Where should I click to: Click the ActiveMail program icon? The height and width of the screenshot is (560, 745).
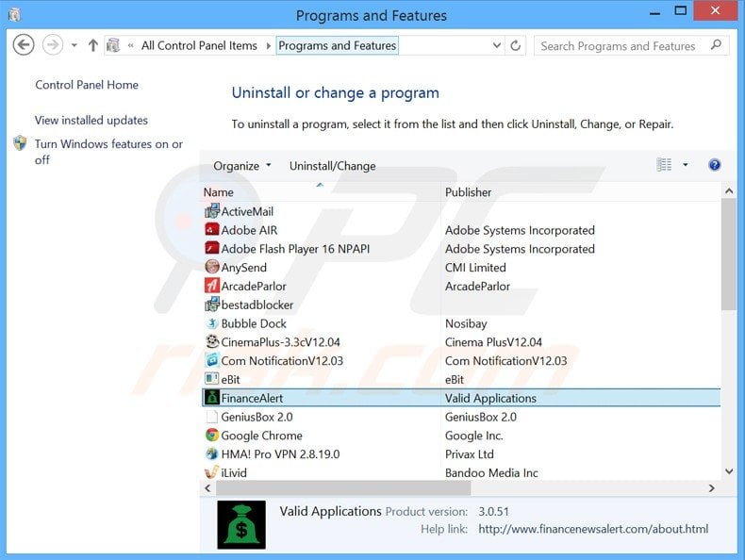pos(212,211)
